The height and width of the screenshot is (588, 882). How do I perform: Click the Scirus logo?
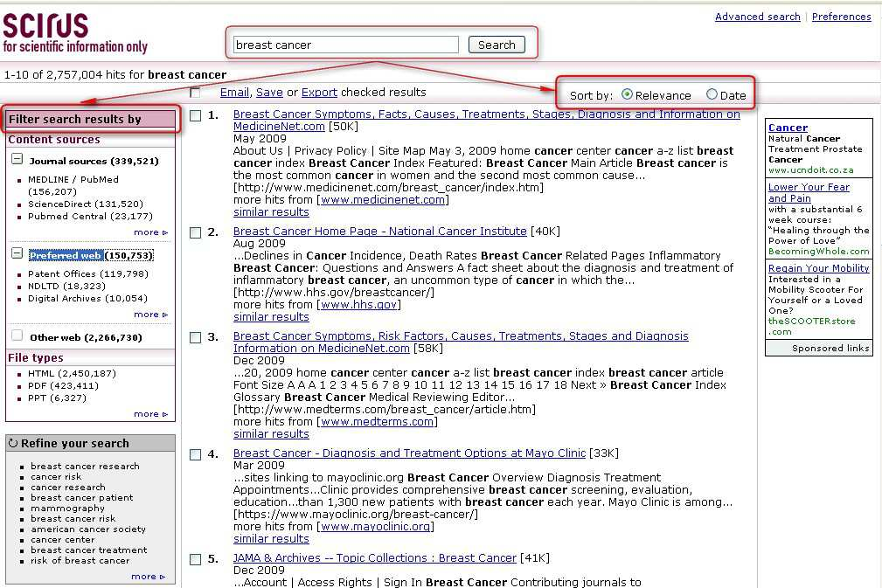point(75,33)
